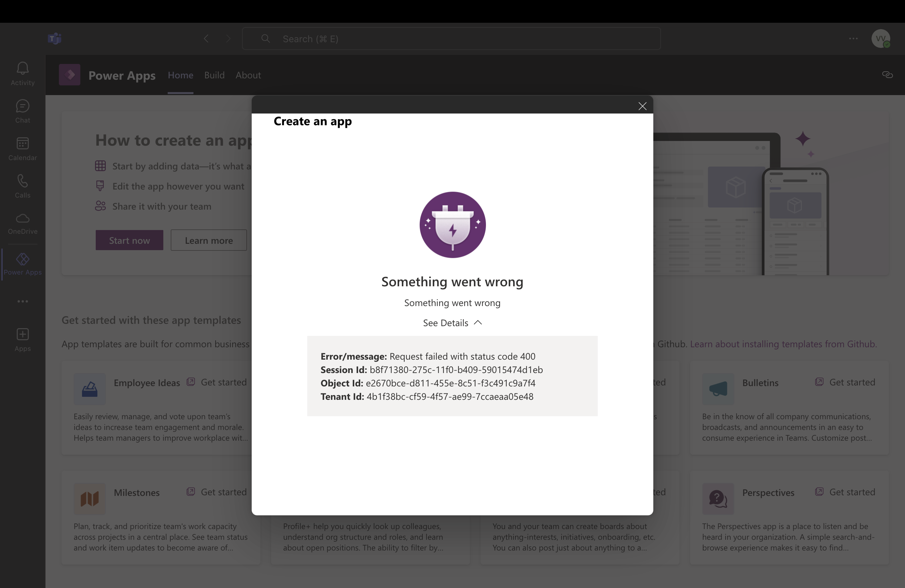
Task: Open settings and more ellipsis in title bar
Action: 853,39
